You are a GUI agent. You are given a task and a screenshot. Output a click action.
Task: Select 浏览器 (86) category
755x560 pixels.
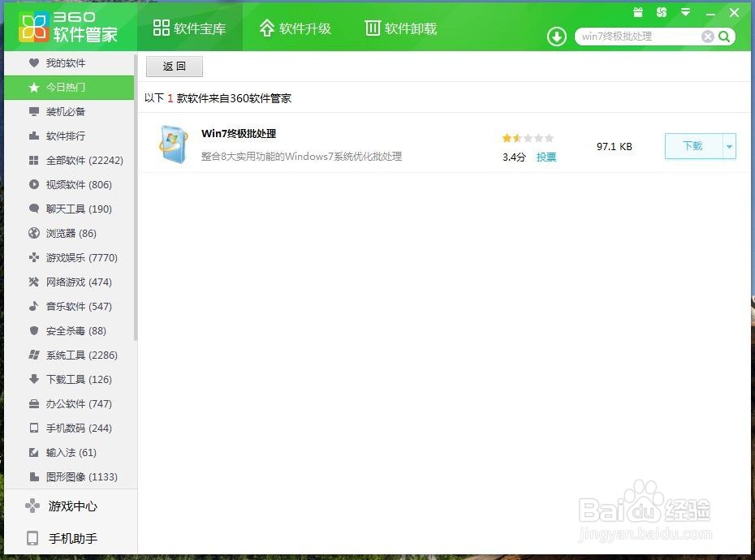click(69, 233)
